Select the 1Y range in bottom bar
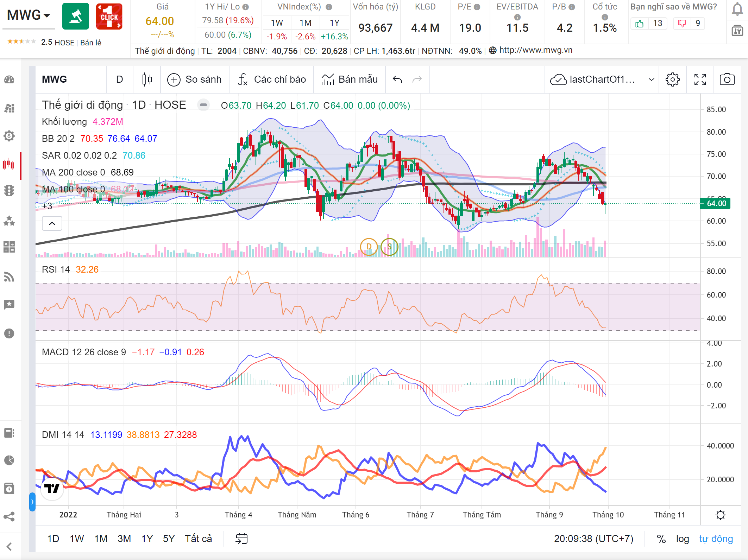748x560 pixels. (x=147, y=539)
